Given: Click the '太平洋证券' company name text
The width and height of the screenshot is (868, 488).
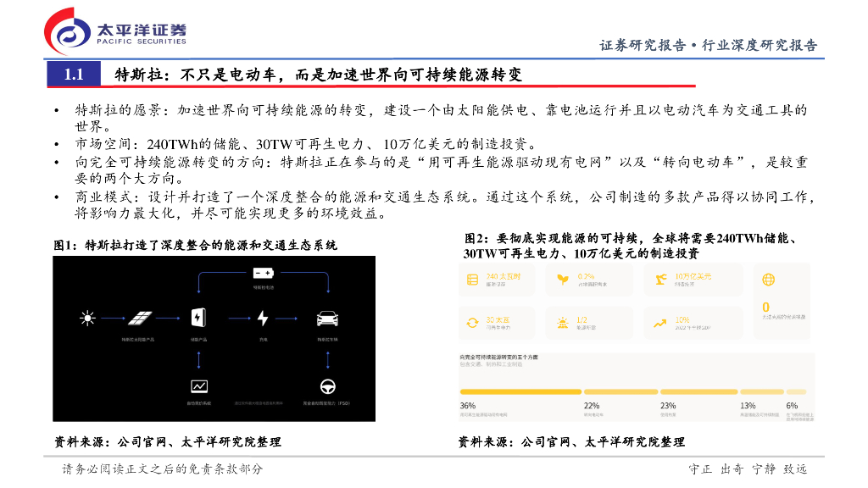Looking at the screenshot, I should 142,30.
